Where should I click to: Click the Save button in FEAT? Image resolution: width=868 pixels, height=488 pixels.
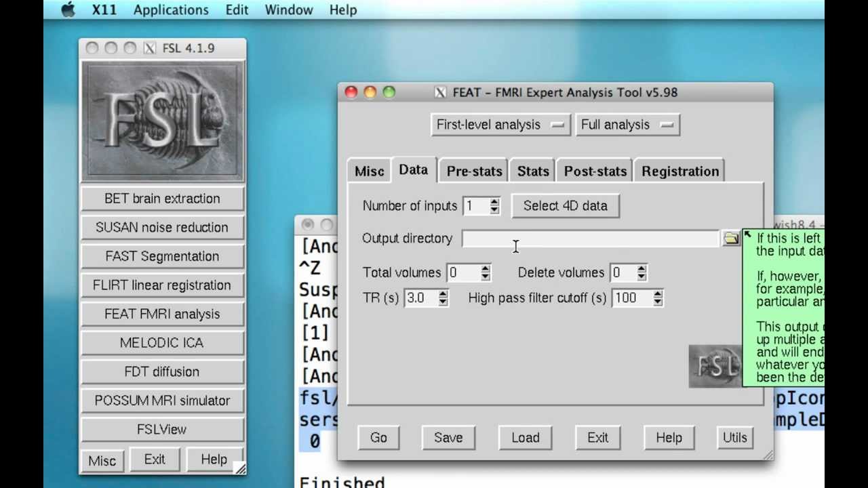click(448, 438)
